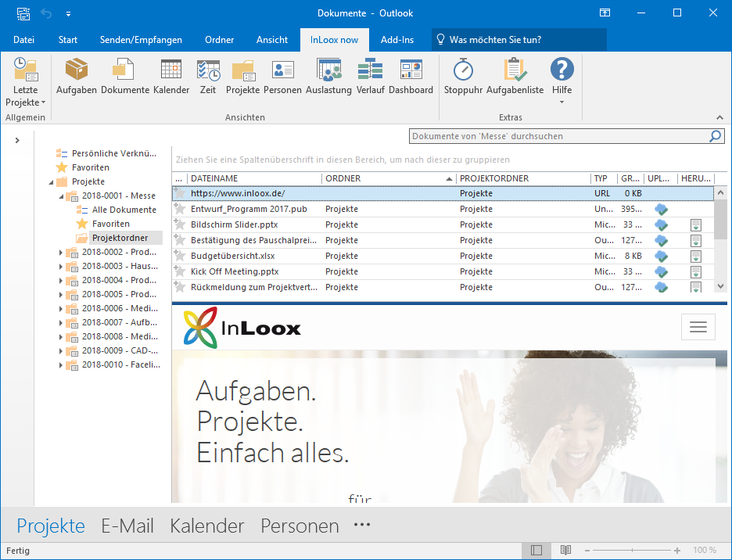Toggle favorite star for Bestätigung des Pauschalprei...
The image size is (732, 560).
180,239
